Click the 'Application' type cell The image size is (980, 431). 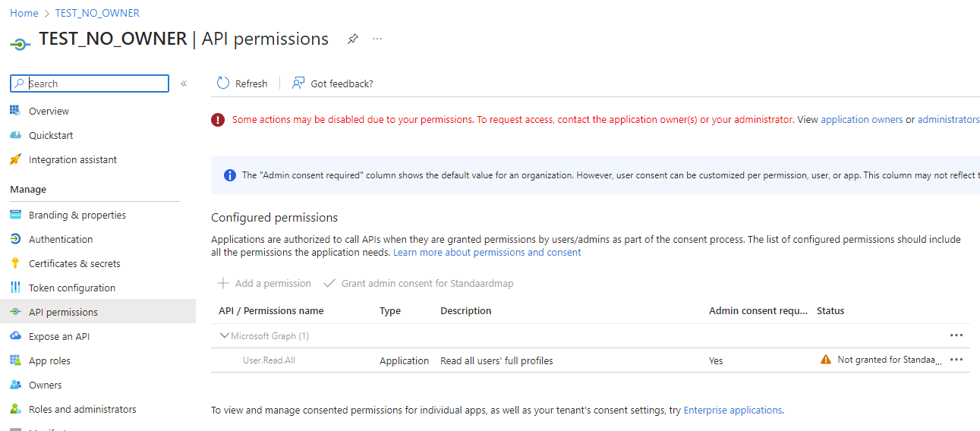coord(405,360)
